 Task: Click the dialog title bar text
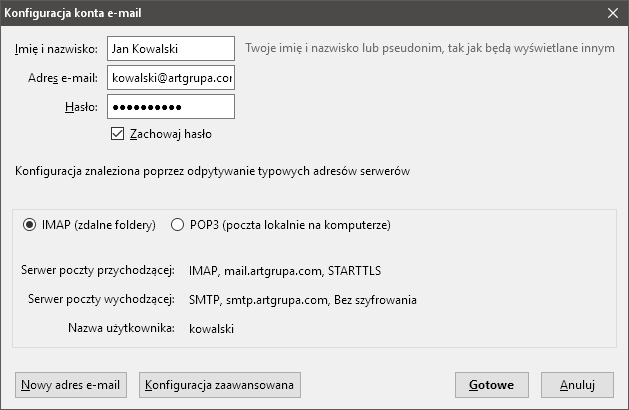point(73,13)
